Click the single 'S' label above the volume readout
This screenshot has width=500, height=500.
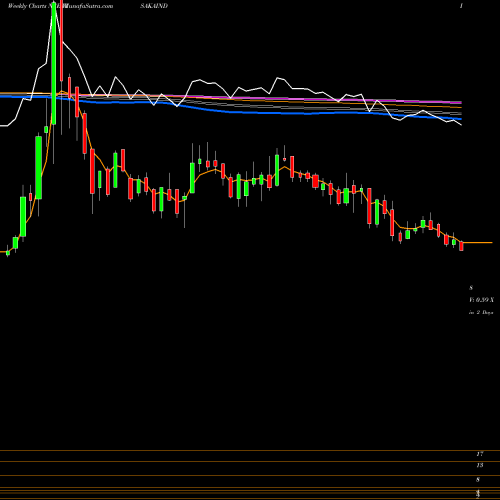click(x=471, y=287)
